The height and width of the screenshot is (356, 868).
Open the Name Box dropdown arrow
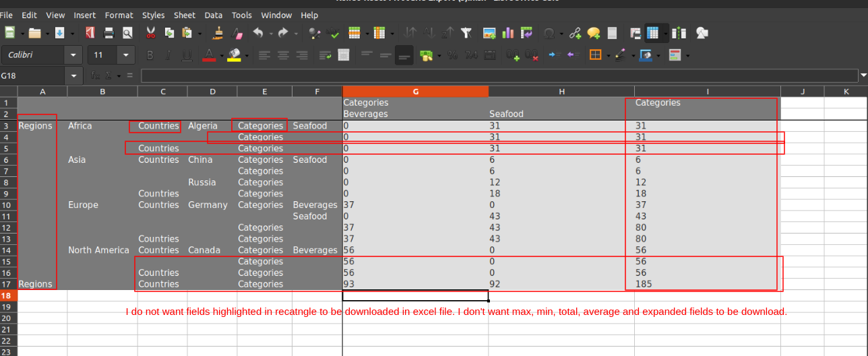click(x=73, y=75)
